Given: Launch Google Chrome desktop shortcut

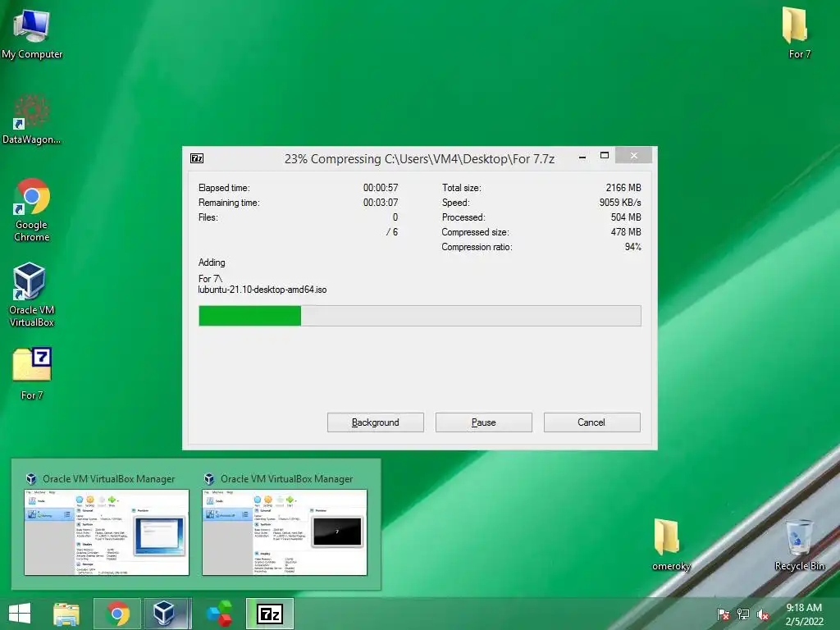Looking at the screenshot, I should point(32,210).
